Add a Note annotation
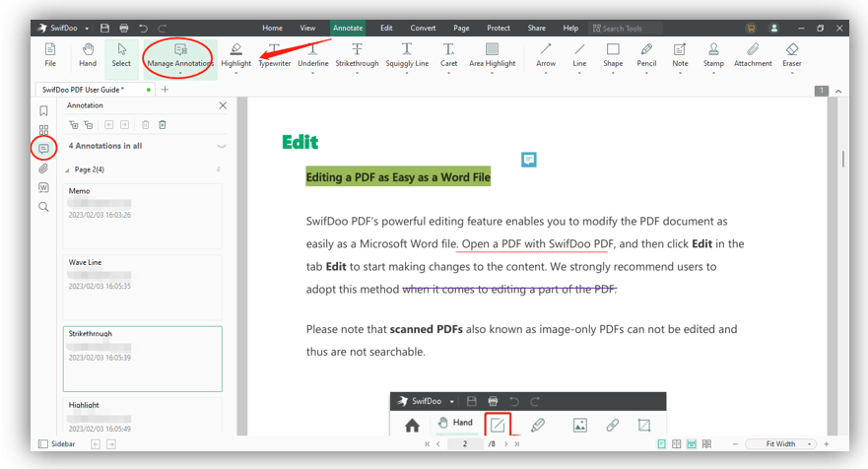868x469 pixels. pos(680,55)
